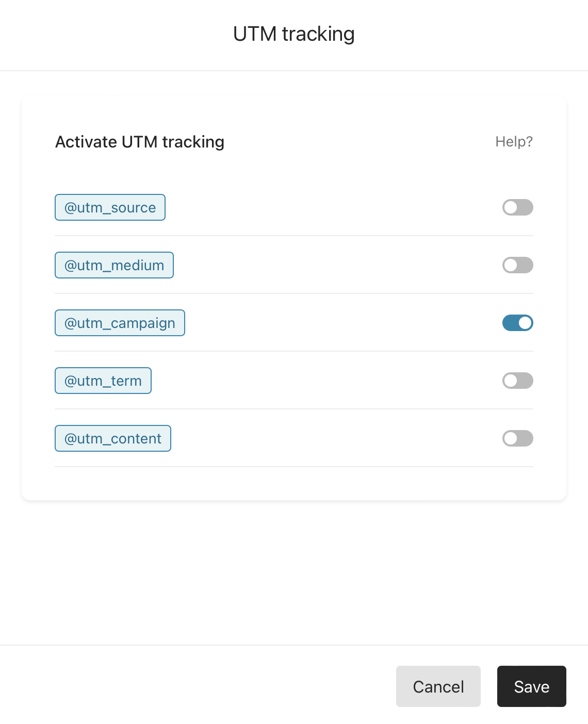Turn on the utm_medium toggle
The height and width of the screenshot is (724, 588).
pyautogui.click(x=517, y=265)
